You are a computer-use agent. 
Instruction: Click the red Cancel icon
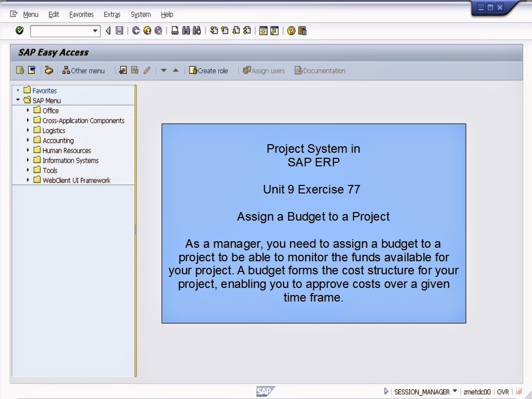[158, 31]
